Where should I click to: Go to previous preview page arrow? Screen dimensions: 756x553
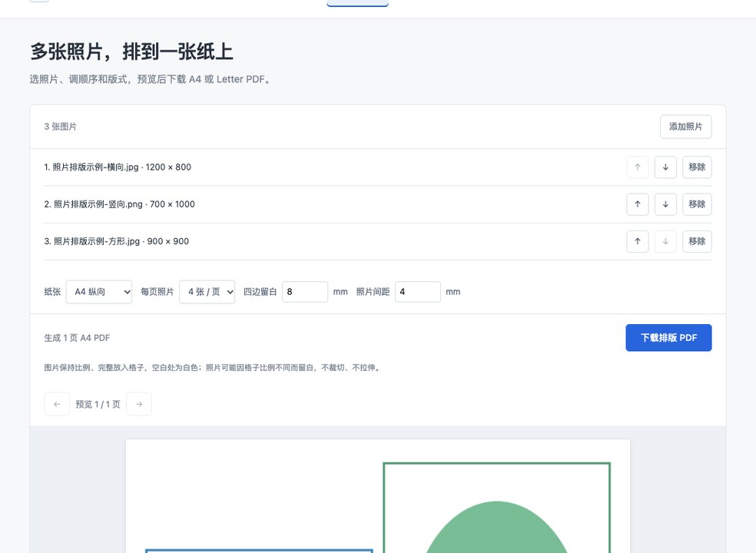click(57, 404)
